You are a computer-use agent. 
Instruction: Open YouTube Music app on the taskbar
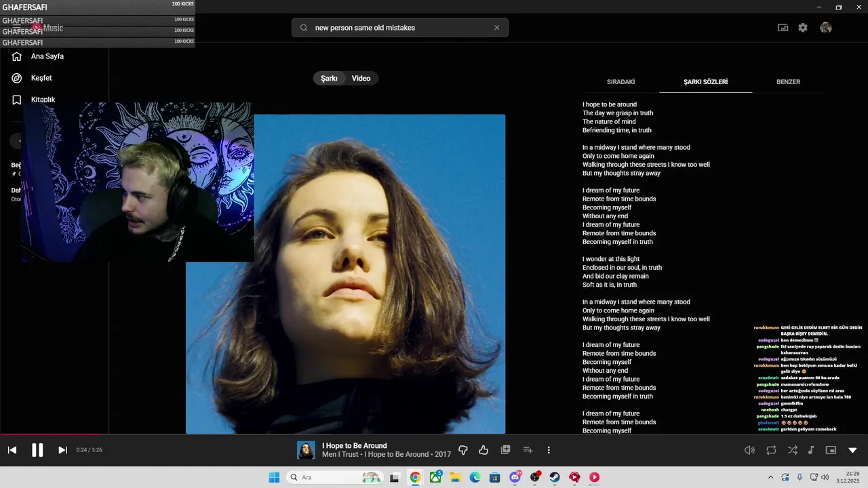click(595, 477)
